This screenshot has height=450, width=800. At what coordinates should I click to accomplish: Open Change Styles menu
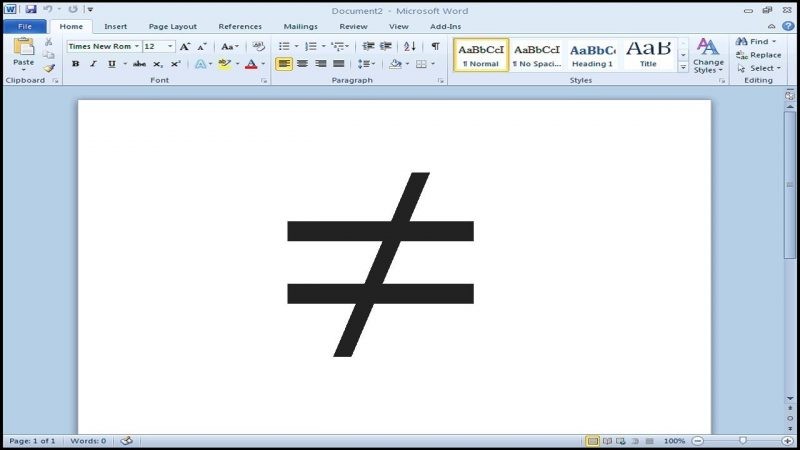(708, 56)
